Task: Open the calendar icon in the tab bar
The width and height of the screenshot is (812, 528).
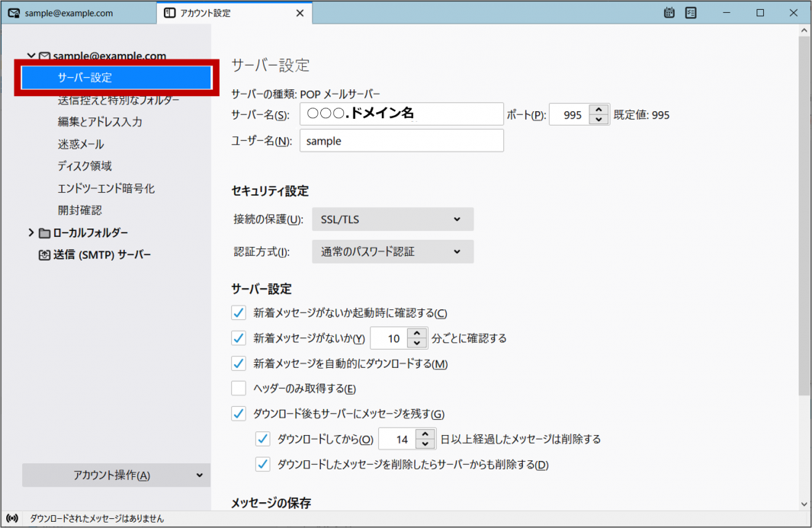Action: 669,13
